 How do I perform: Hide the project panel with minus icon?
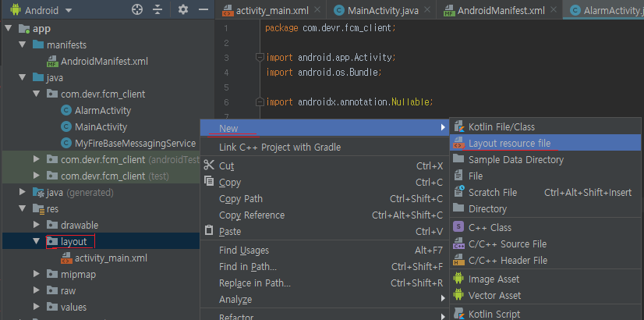click(x=203, y=10)
